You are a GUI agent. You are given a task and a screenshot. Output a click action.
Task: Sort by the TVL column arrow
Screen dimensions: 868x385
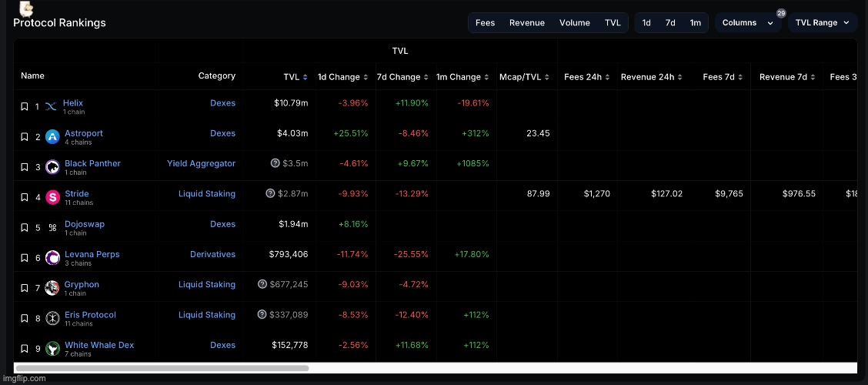[305, 78]
